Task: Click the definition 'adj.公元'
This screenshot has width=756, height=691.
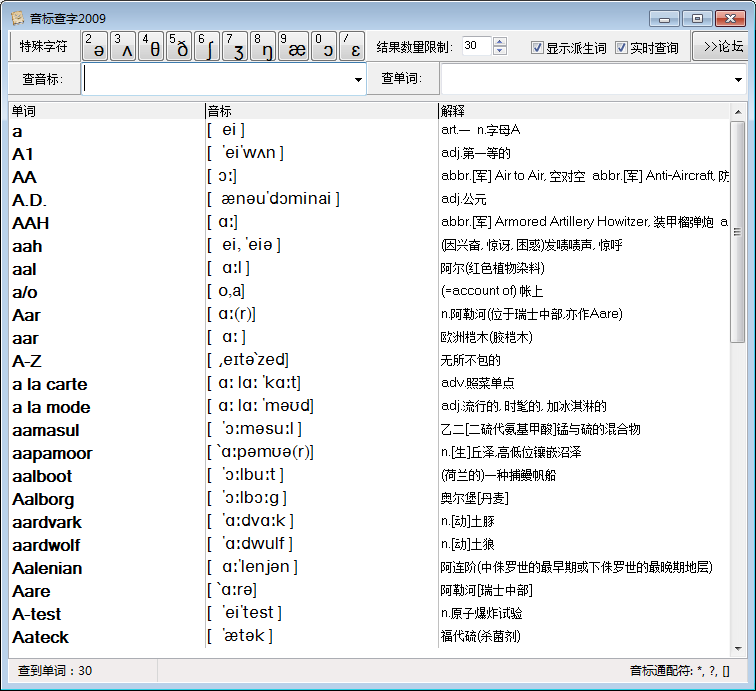Action: pyautogui.click(x=463, y=199)
